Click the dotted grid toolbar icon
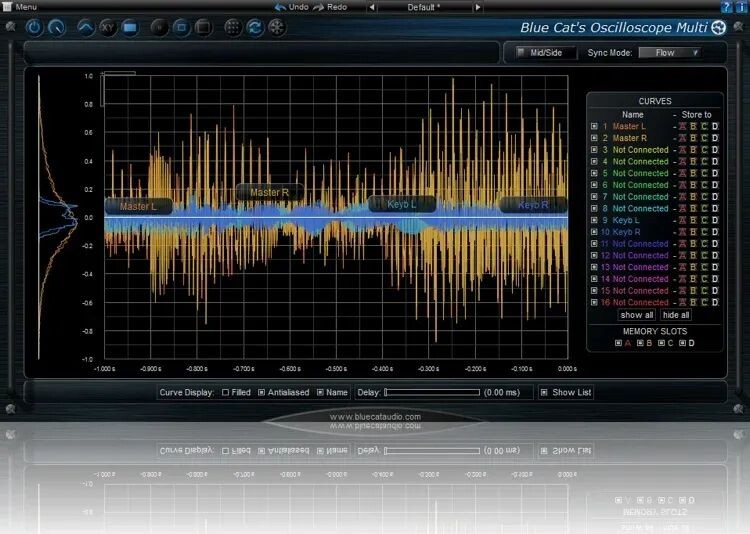 233,27
